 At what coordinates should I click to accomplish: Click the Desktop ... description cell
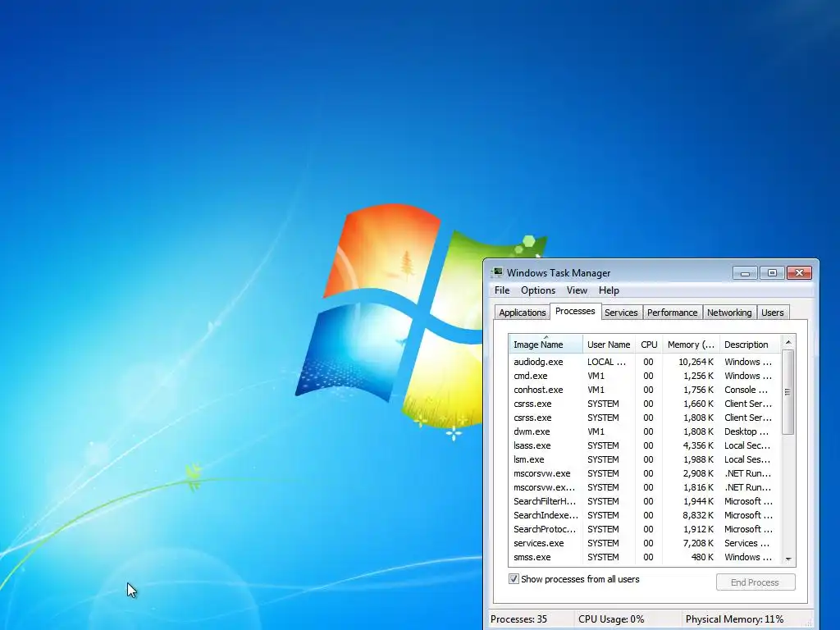[746, 431]
